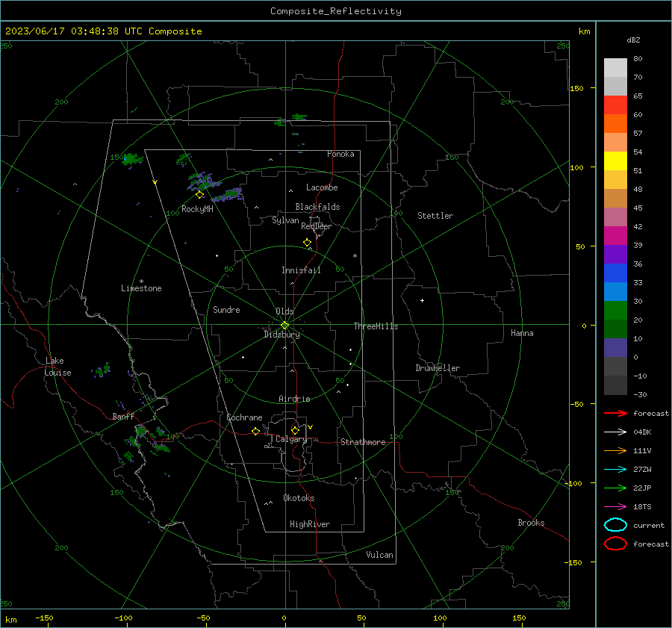Choose the green 22JP arrow legend entry

click(x=615, y=488)
